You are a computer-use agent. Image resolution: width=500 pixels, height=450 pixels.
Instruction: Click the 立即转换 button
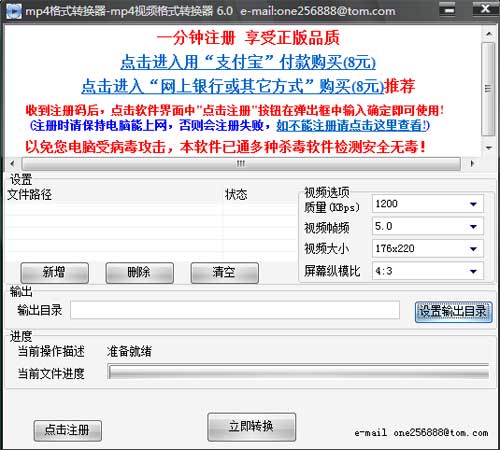pyautogui.click(x=251, y=427)
